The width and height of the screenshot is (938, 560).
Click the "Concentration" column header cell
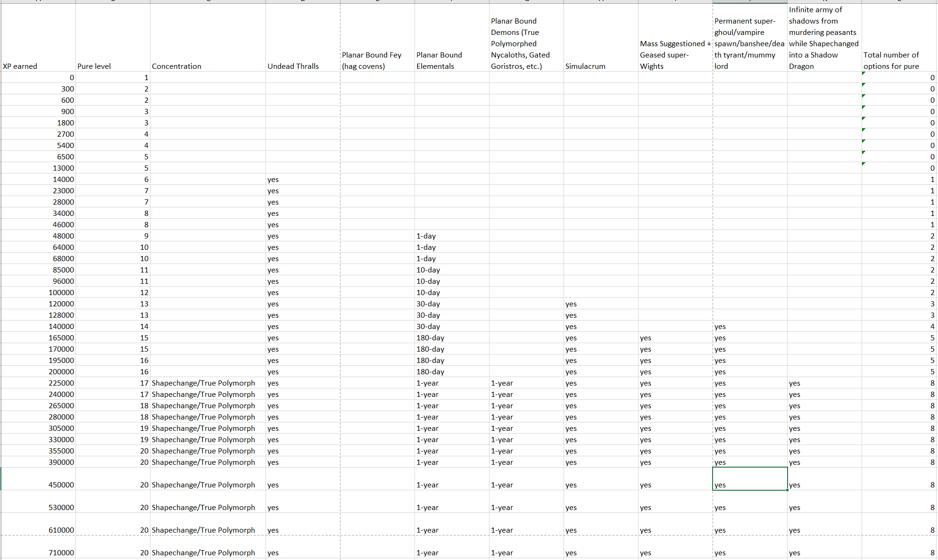(x=208, y=38)
